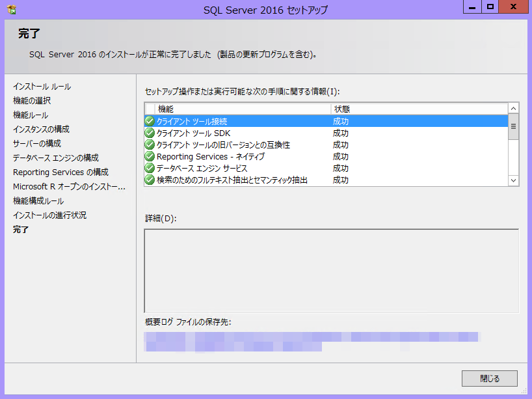Click inside the 詳細 text box
Viewport: 532px width, 399px height.
tap(331, 271)
